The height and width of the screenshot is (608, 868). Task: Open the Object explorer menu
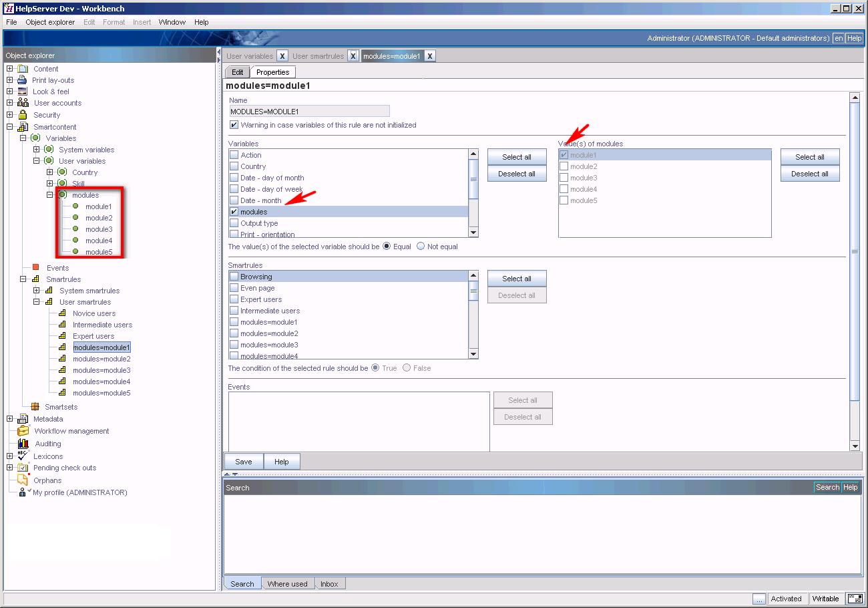[x=50, y=22]
